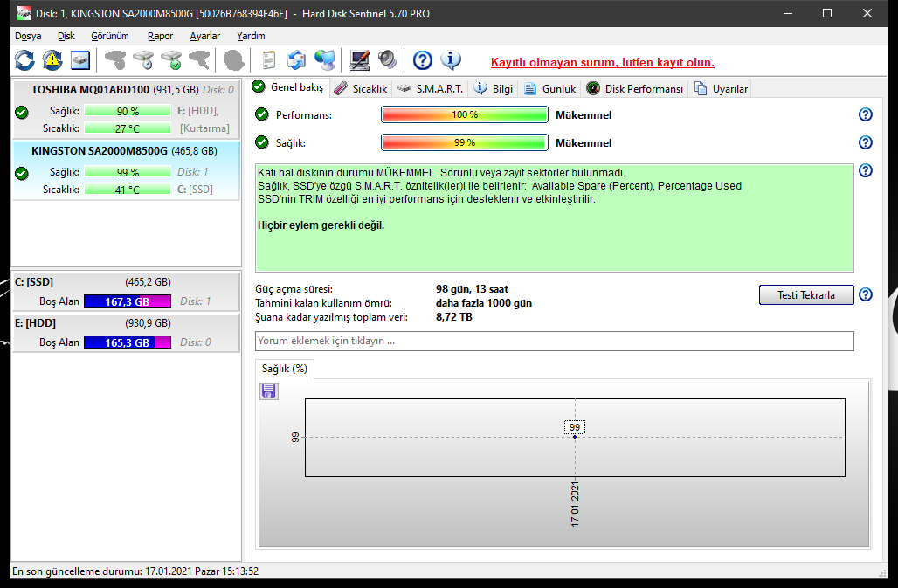The image size is (898, 588).
Task: Click the Testi Tekrarla button
Action: point(805,294)
